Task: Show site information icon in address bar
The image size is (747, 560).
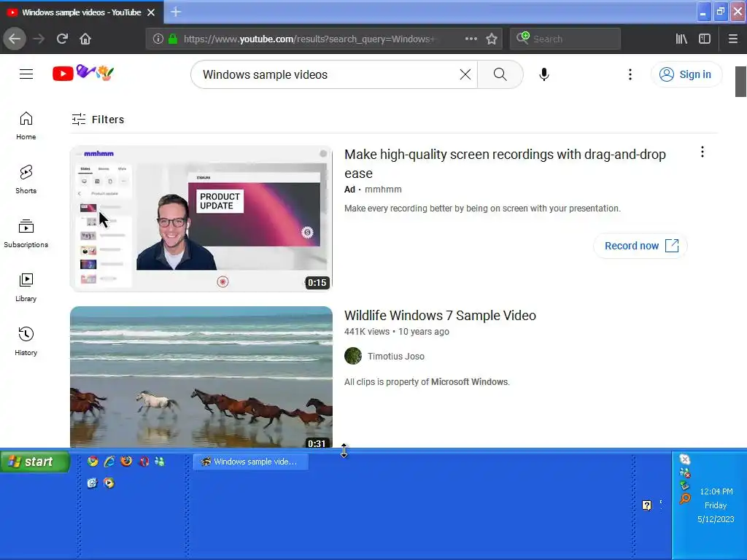Action: [x=158, y=39]
